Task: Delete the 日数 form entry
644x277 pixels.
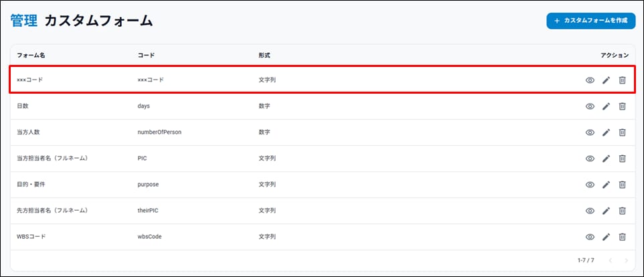Action: (x=622, y=106)
